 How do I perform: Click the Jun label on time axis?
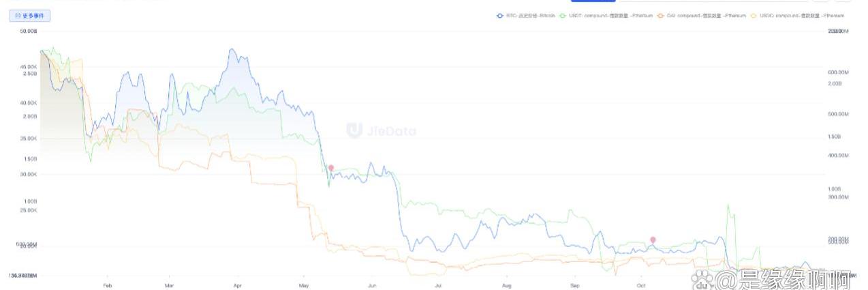371,286
